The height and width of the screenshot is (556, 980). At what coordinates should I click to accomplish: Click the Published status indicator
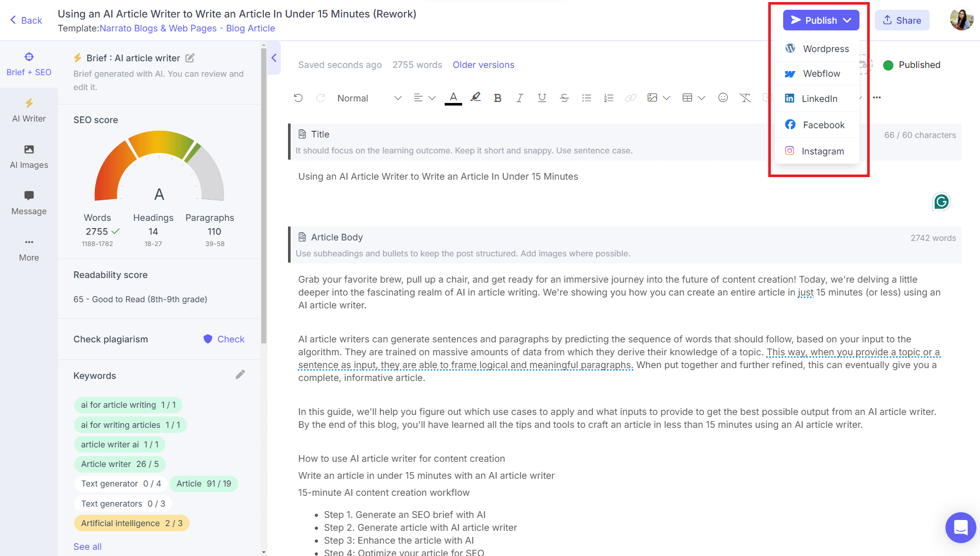pos(911,65)
